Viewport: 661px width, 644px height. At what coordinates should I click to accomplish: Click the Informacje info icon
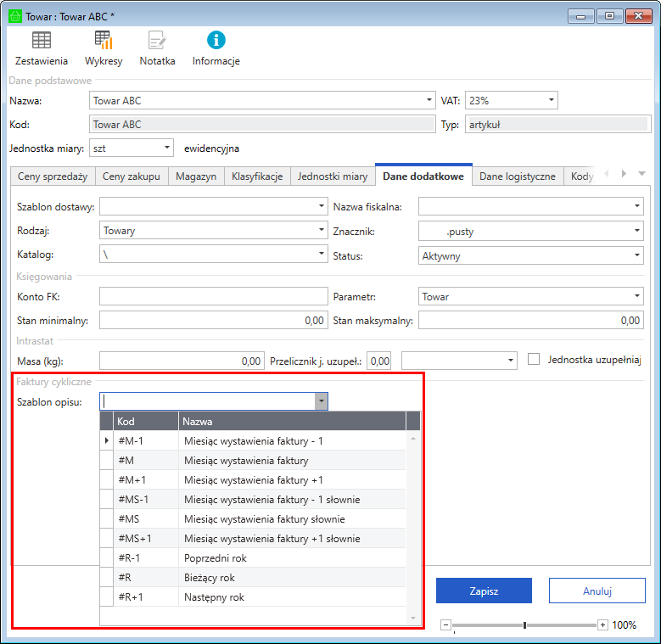(216, 40)
